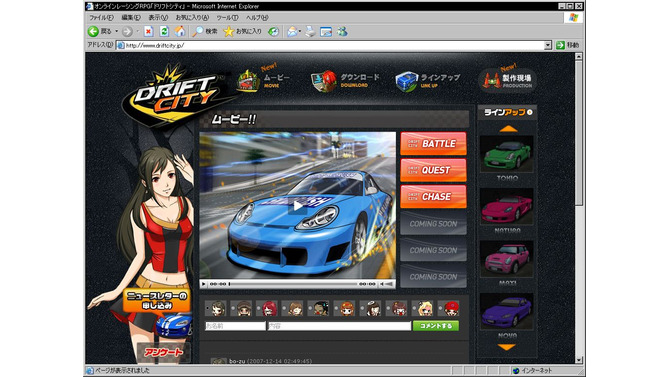Open the 編集(E) menu
Viewport: 670px width, 377px height.
[x=131, y=18]
